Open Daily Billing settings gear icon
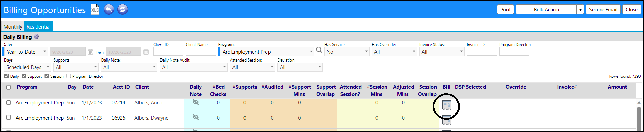The height and width of the screenshot is (132, 644). pyautogui.click(x=36, y=36)
